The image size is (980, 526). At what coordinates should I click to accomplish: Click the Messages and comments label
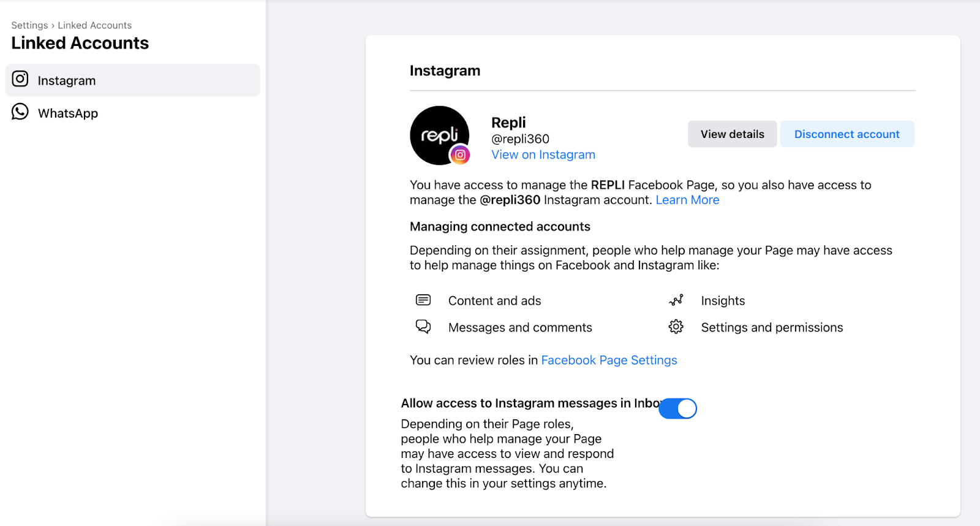click(x=521, y=327)
